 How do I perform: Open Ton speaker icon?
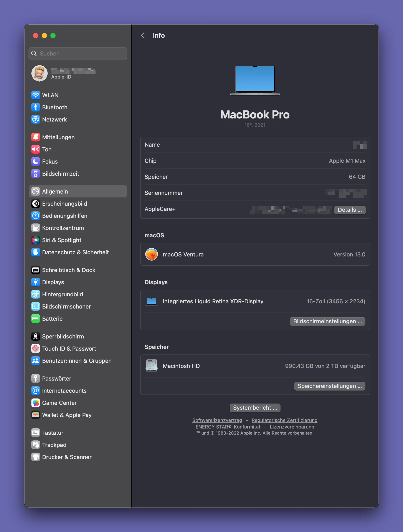(36, 149)
